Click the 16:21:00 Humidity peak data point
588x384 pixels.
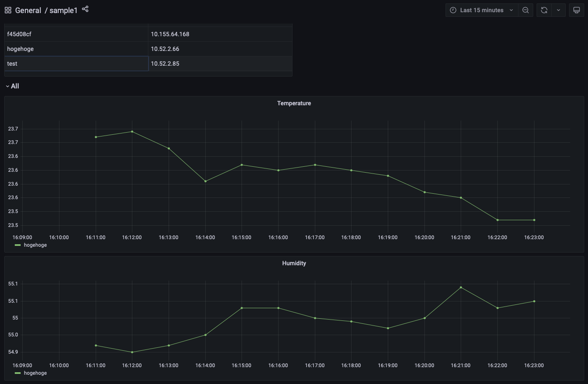[x=461, y=287]
